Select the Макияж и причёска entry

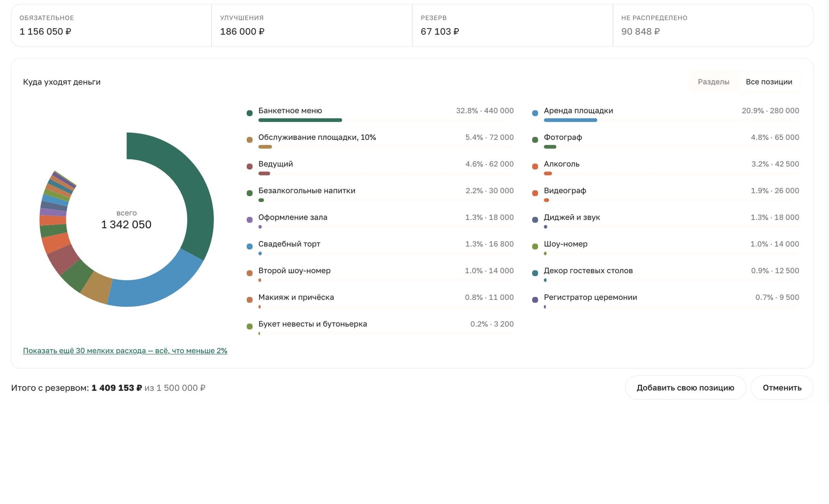click(380, 302)
